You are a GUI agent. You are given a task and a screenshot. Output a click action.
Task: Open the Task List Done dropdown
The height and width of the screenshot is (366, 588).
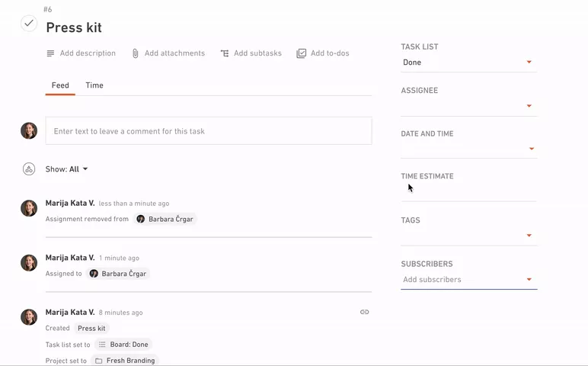click(x=468, y=63)
